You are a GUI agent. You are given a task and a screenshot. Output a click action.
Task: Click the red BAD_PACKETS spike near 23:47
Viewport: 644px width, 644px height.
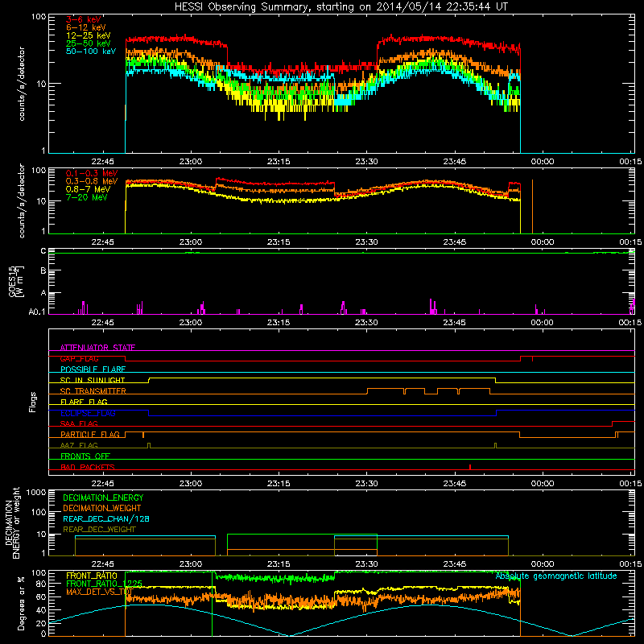(470, 467)
